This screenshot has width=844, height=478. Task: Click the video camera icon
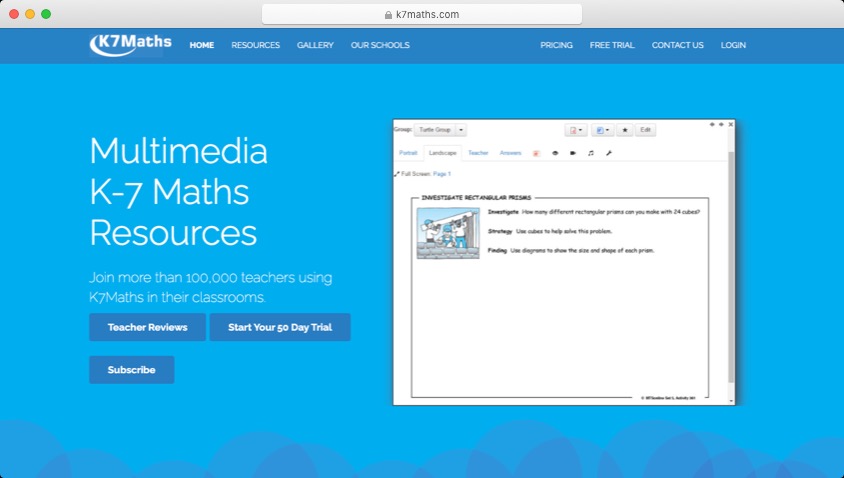[x=573, y=153]
